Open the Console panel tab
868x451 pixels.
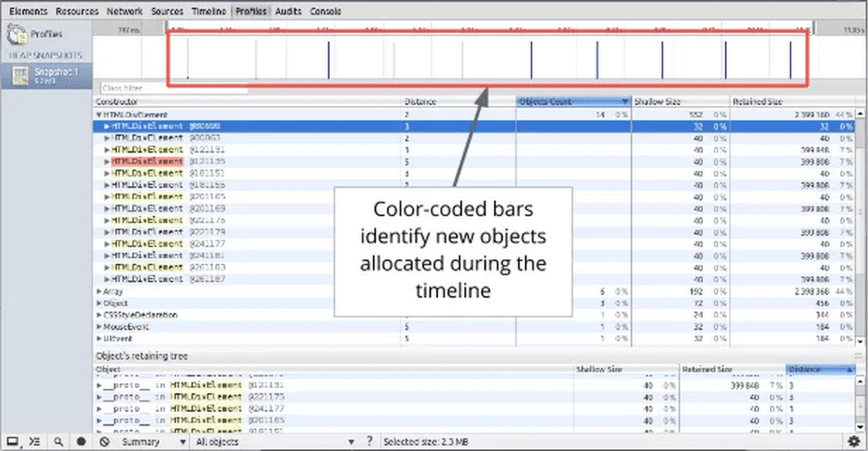tap(325, 11)
